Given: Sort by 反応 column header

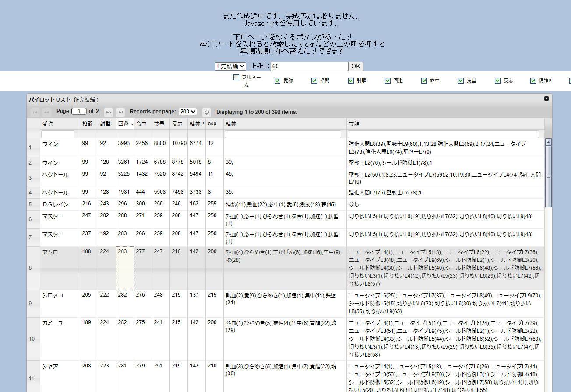Looking at the screenshot, I should [x=179, y=124].
